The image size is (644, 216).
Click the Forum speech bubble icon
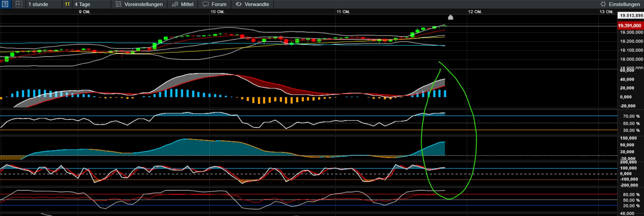coord(205,4)
